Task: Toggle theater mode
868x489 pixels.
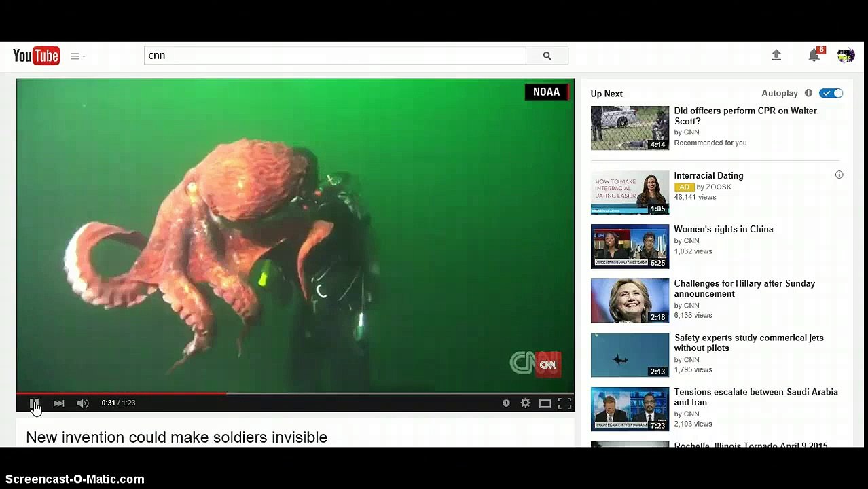Action: 545,403
